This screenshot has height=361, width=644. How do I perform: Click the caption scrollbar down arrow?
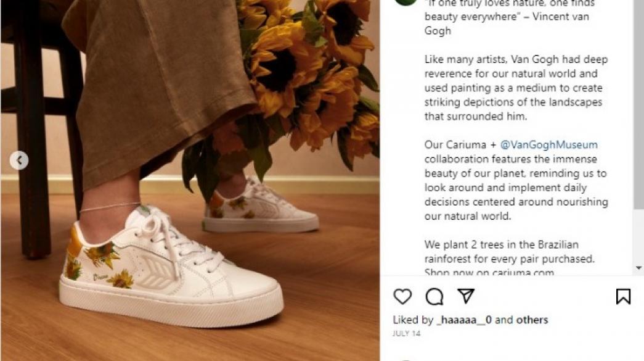tap(638, 268)
